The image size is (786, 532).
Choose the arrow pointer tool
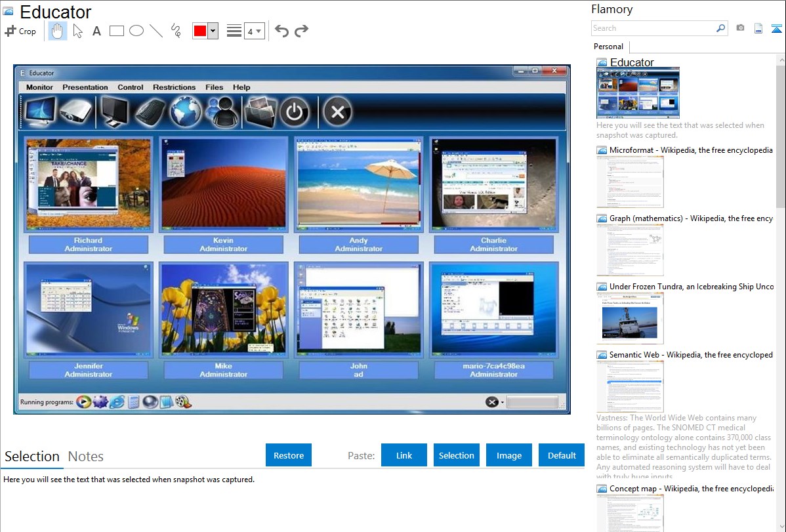pos(77,31)
